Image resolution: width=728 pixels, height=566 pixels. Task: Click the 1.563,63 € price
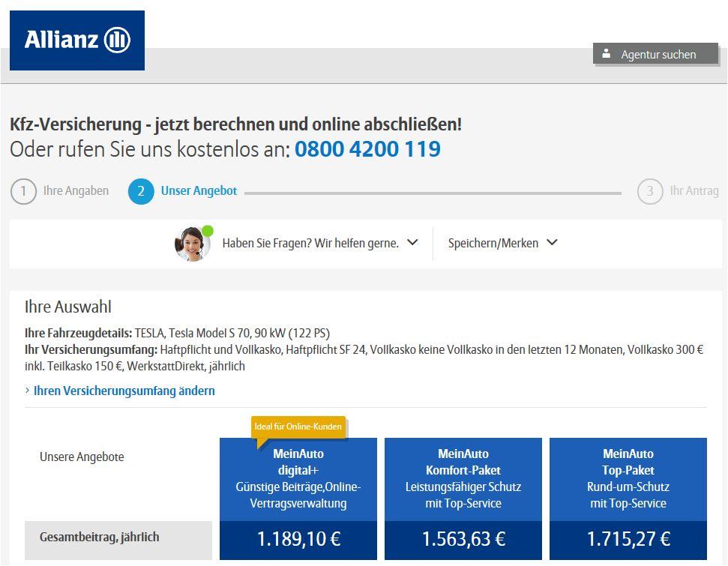[x=463, y=540]
